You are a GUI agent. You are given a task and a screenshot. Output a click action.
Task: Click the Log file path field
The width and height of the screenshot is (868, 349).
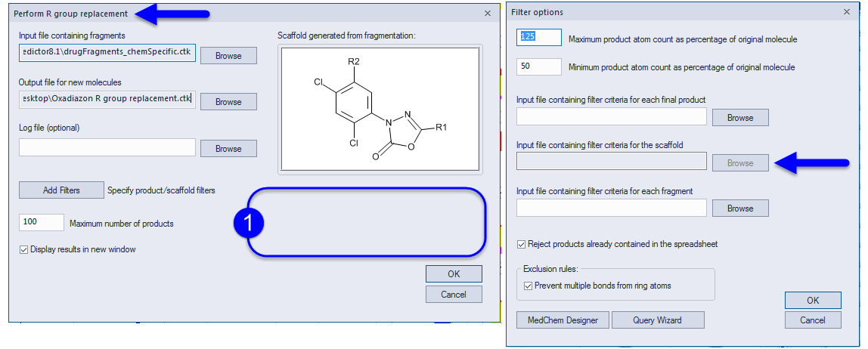pyautogui.click(x=107, y=147)
